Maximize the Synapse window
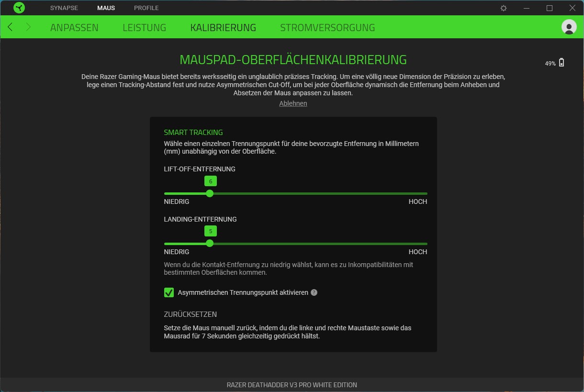This screenshot has height=392, width=584. click(x=550, y=8)
